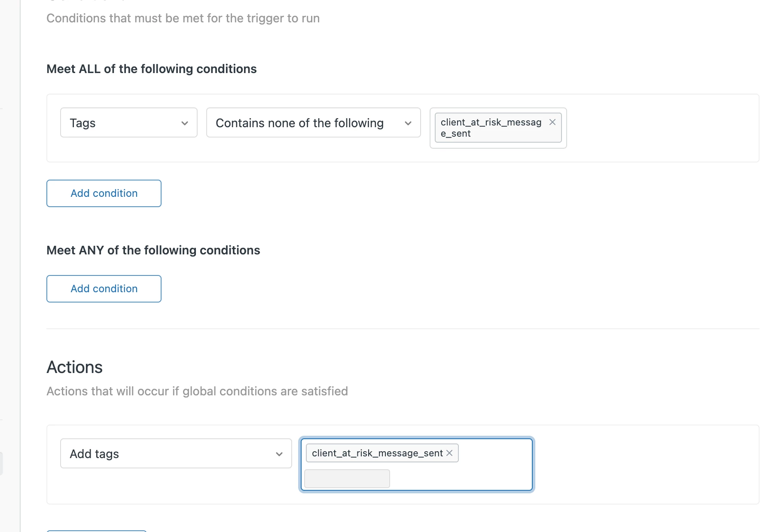
Task: Add condition under Meet ALL conditions
Action: click(104, 193)
